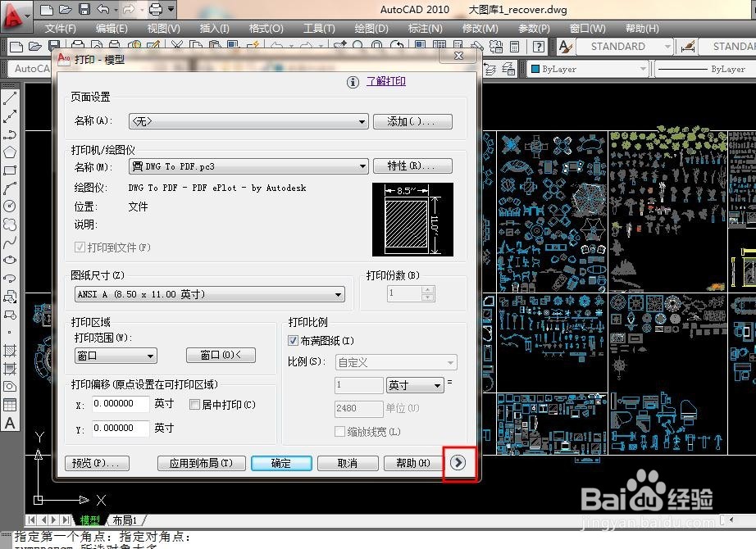756x549 pixels.
Task: Click the Help question mark toolbar icon
Action: pos(538,46)
